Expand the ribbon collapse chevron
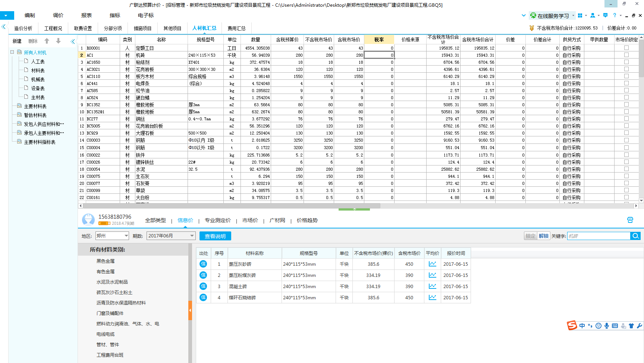Viewport: 644px width, 363px height. (524, 15)
